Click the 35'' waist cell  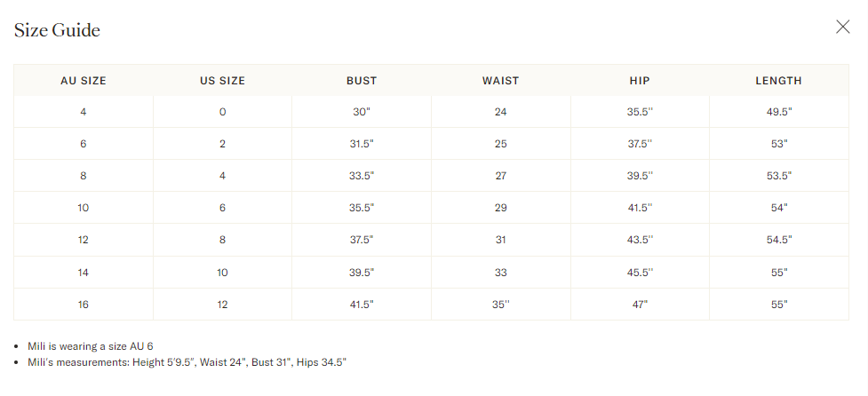click(500, 305)
